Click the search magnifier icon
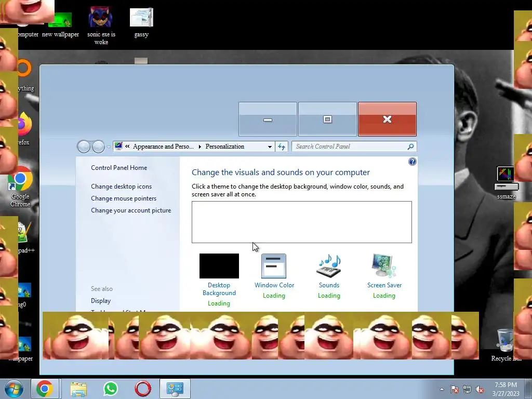Screen dimensions: 532x399 (x=410, y=147)
